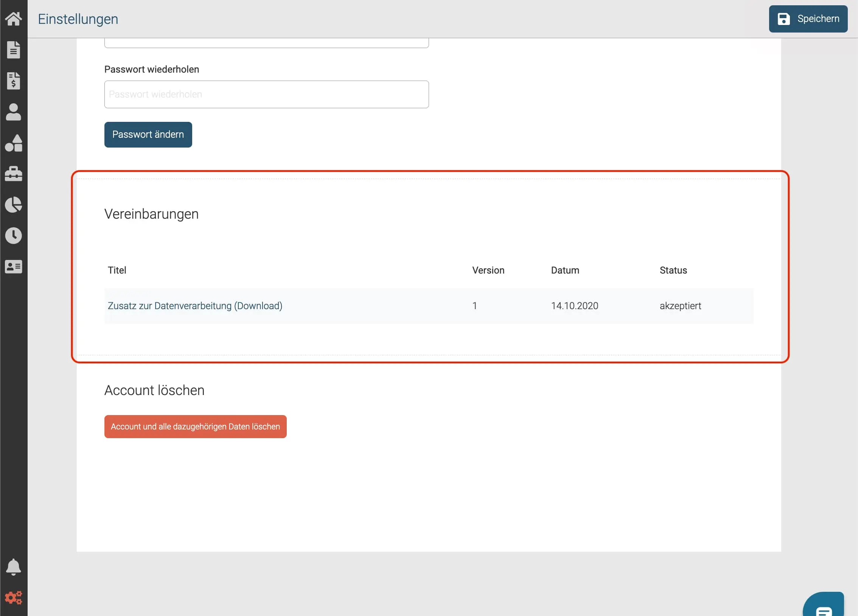Click the Datum column header
This screenshot has height=616, width=858.
pos(565,270)
